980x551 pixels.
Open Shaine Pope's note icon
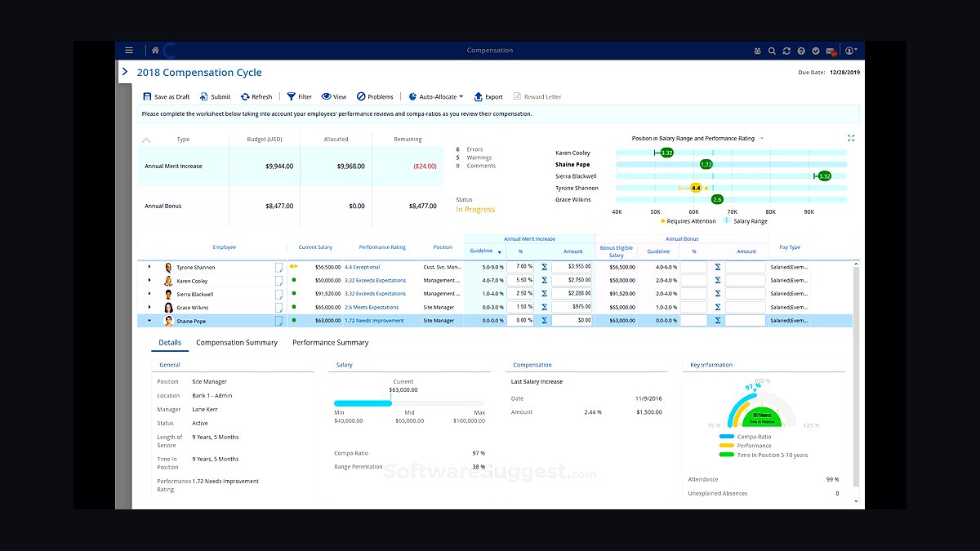tap(279, 321)
